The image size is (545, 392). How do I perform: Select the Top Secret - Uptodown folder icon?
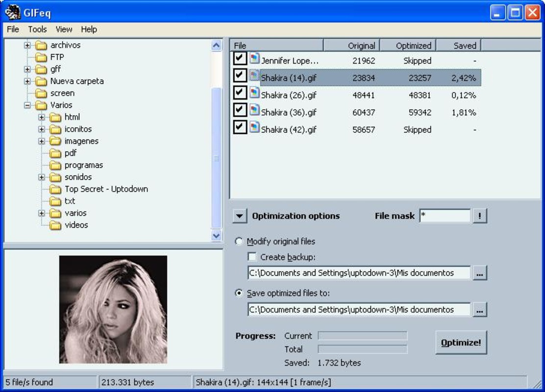[55, 189]
